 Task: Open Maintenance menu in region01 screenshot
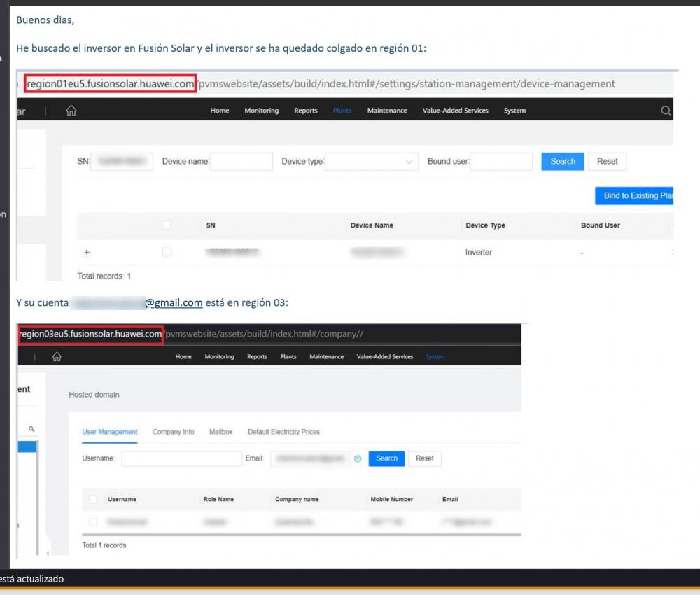387,111
